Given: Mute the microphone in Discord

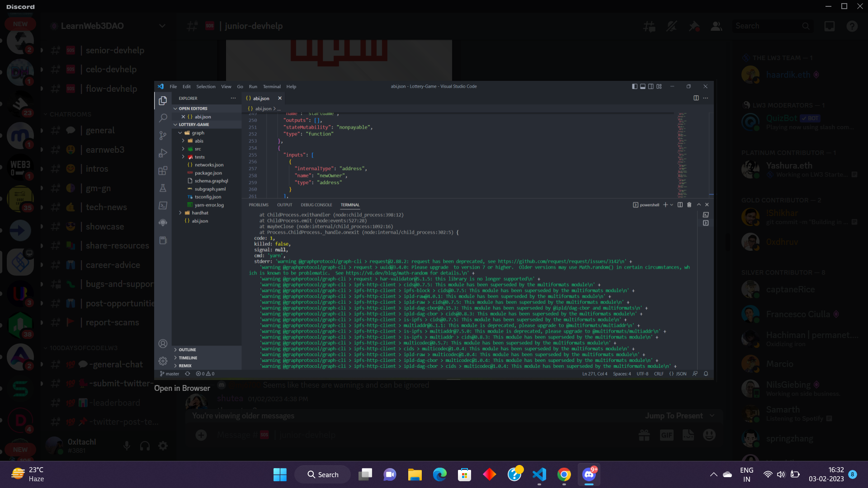Looking at the screenshot, I should 127,446.
